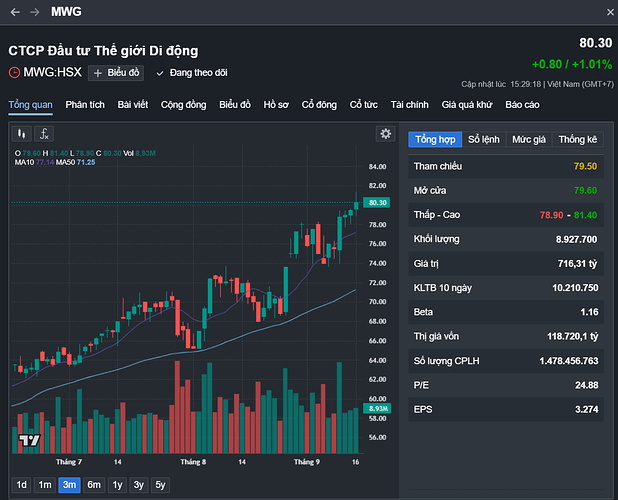Select the Mức giá panel tab
The width and height of the screenshot is (618, 500).
529,139
